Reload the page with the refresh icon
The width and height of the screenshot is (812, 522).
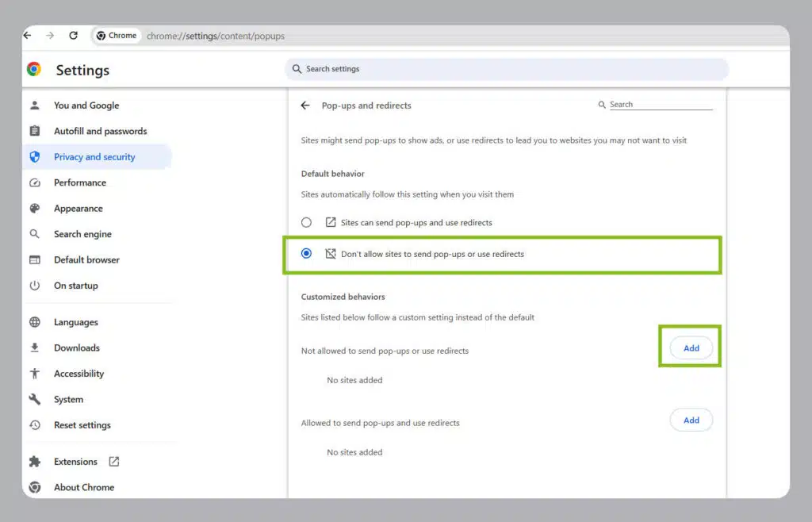click(73, 35)
